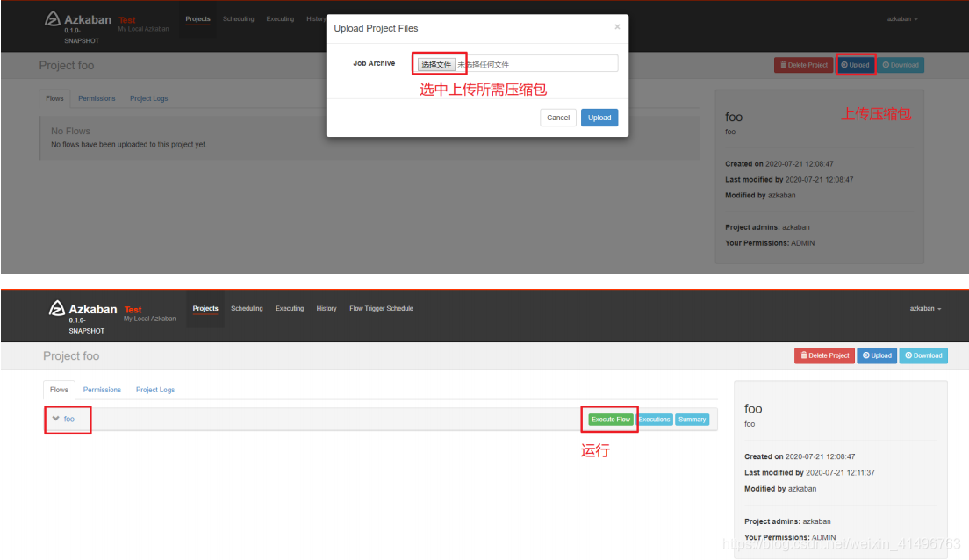Open Executions for the foo flow
This screenshot has height=560, width=969.
click(x=654, y=419)
